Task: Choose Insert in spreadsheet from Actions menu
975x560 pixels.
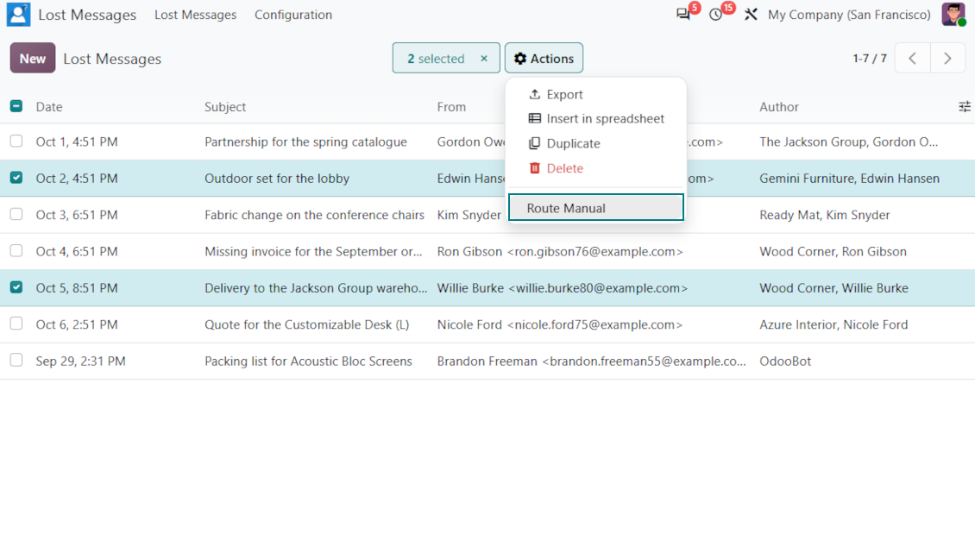Action: coord(596,119)
